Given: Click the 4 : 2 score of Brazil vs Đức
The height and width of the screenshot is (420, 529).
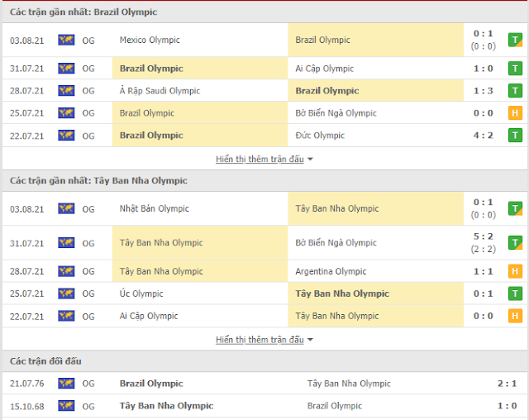Looking at the screenshot, I should pos(483,136).
